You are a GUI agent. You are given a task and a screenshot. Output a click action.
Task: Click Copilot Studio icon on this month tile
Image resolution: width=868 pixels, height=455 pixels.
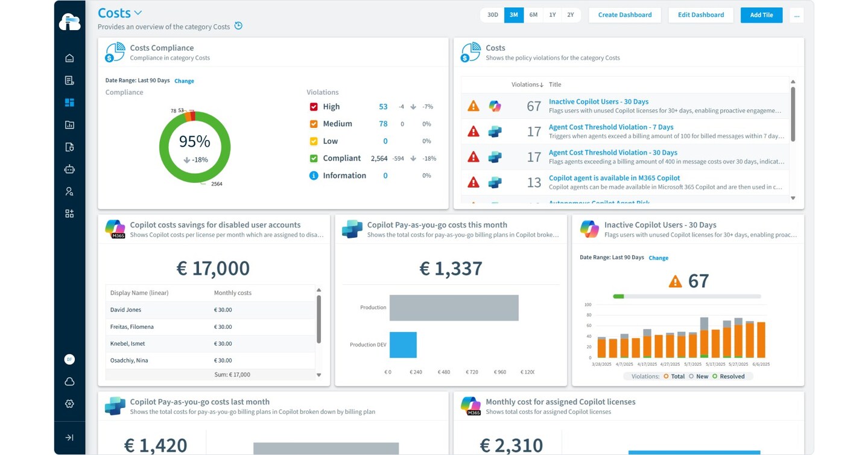click(x=352, y=229)
